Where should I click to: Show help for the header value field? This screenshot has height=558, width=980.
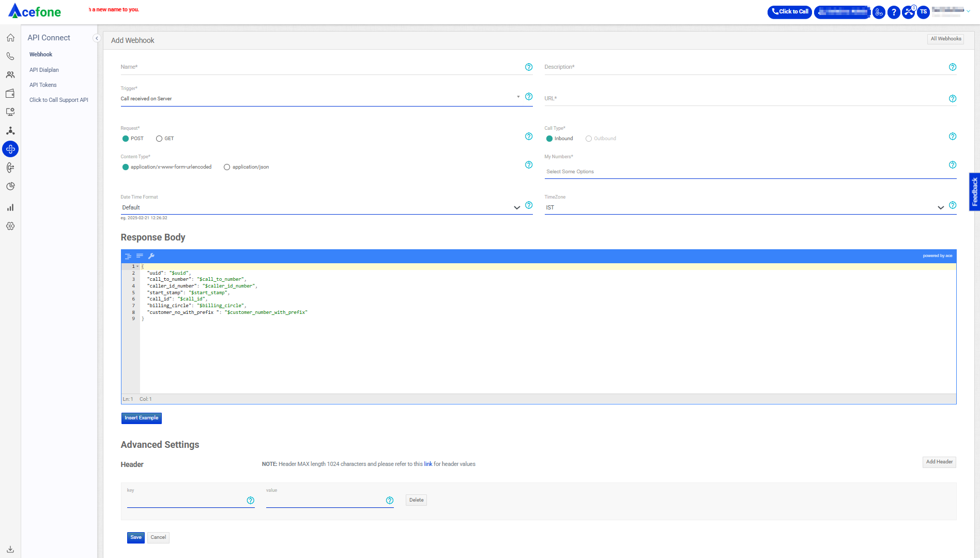pyautogui.click(x=390, y=501)
